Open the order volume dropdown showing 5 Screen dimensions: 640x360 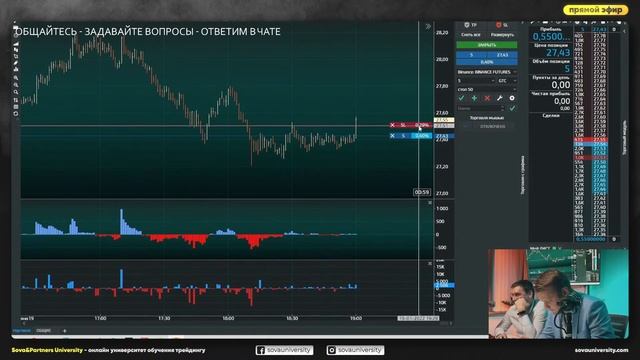click(x=476, y=81)
